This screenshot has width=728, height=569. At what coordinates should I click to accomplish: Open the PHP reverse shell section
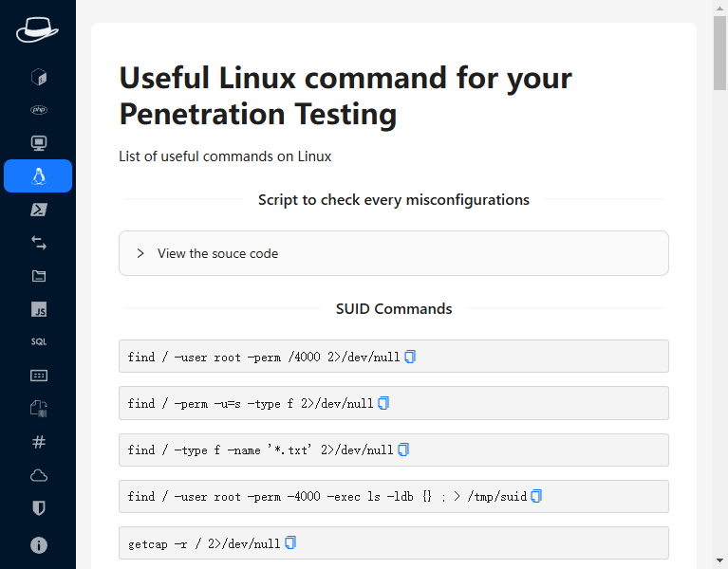coord(38,110)
